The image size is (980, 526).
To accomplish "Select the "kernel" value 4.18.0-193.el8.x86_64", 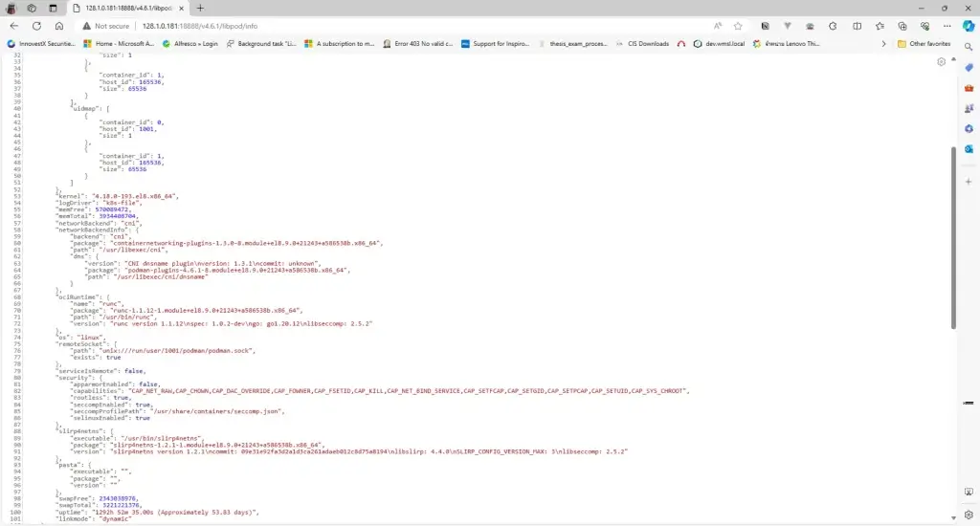I will [135, 196].
